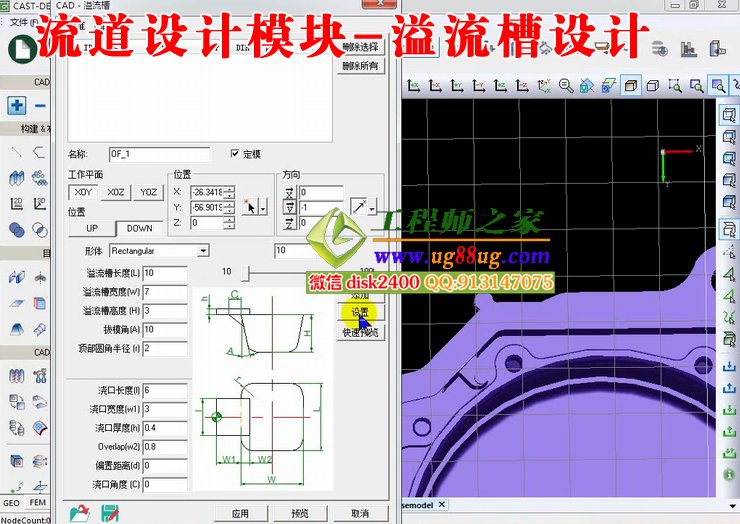This screenshot has width=740, height=524.
Task: Click the 名称 input field containing OF_1
Action: click(x=159, y=154)
